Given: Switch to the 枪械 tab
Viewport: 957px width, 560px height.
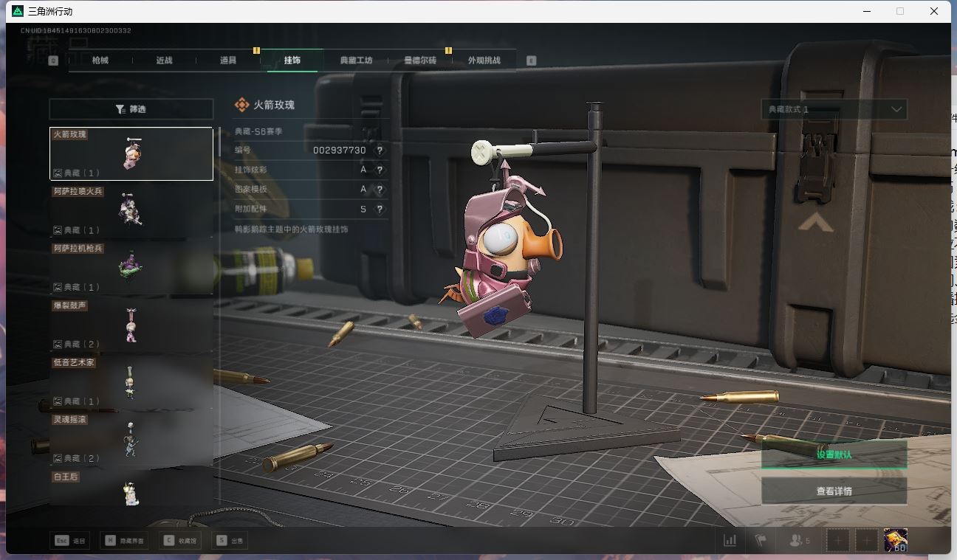Looking at the screenshot, I should coord(100,61).
